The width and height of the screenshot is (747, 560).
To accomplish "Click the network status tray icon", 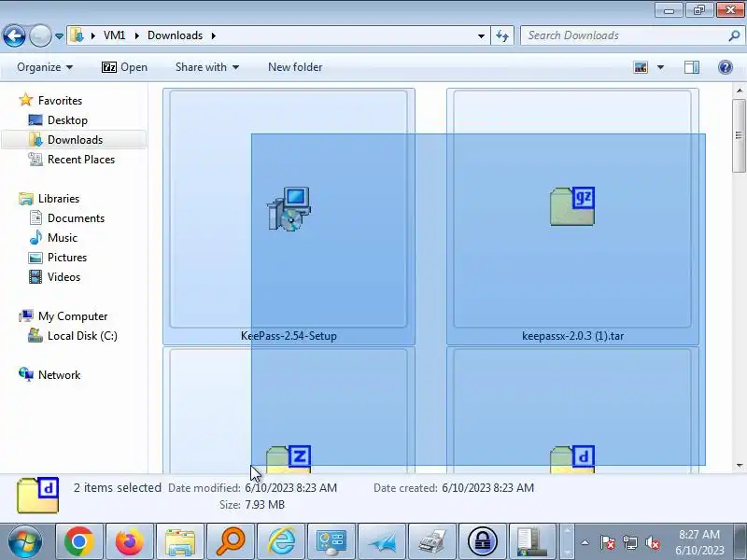I will click(629, 542).
